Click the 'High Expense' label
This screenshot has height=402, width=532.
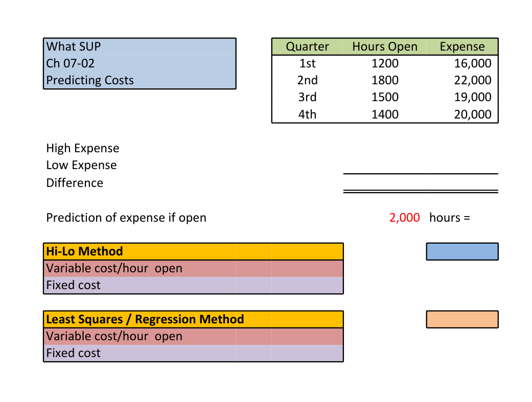[x=83, y=148]
